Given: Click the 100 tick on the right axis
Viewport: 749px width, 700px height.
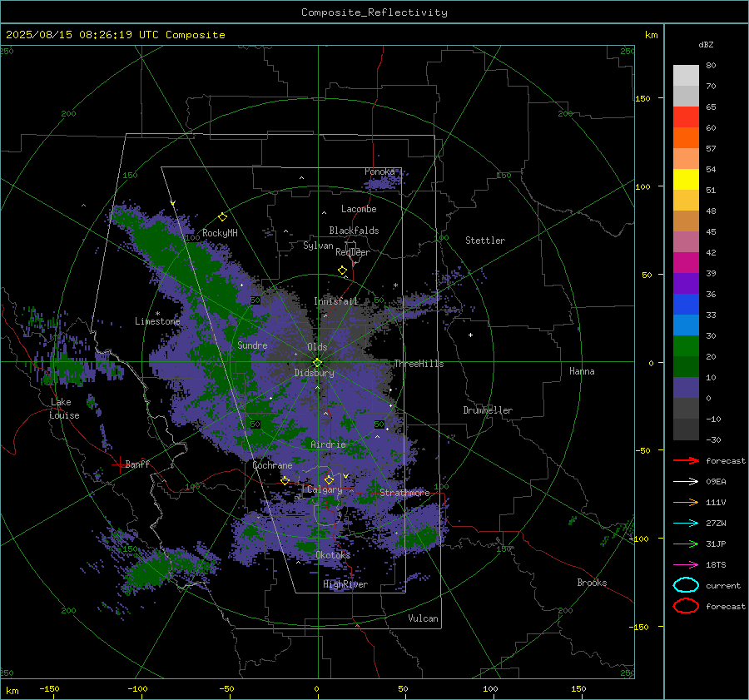Looking at the screenshot, I should tap(643, 186).
